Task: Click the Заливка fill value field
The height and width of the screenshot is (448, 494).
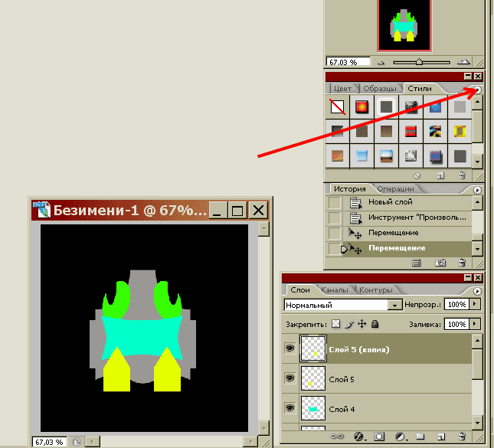Action: (456, 324)
